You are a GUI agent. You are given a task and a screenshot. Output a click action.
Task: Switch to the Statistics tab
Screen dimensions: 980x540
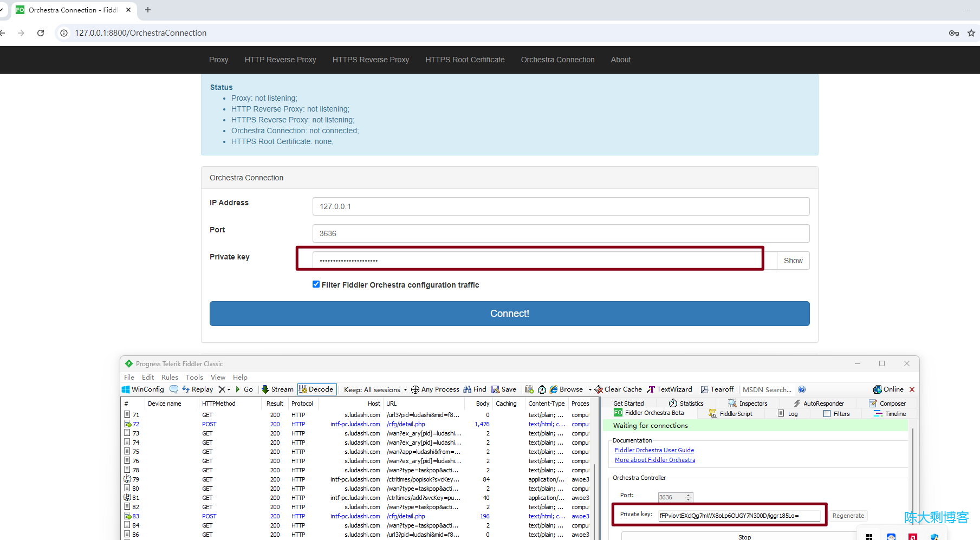[686, 404]
